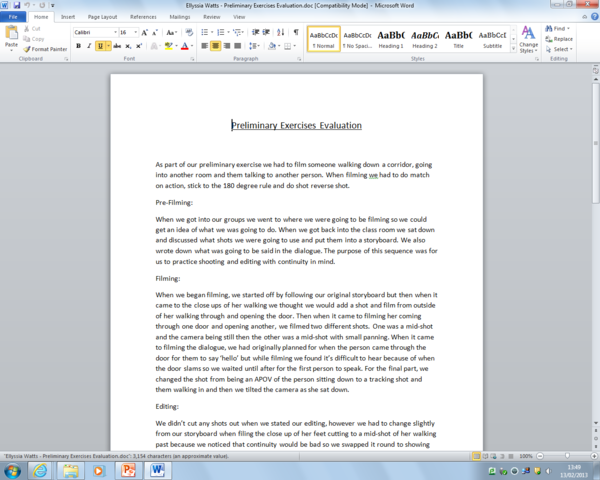Viewport: 600px width, 480px height.
Task: Switch to the References tab
Action: click(143, 17)
